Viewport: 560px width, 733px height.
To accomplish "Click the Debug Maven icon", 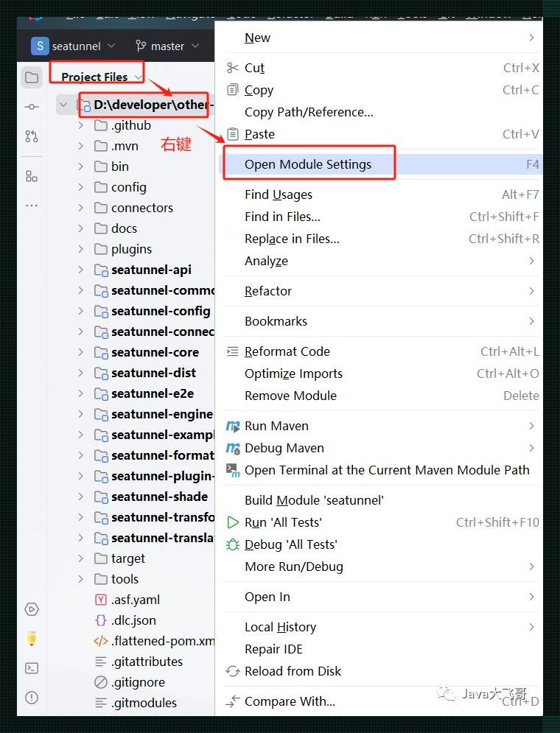I will pos(233,449).
